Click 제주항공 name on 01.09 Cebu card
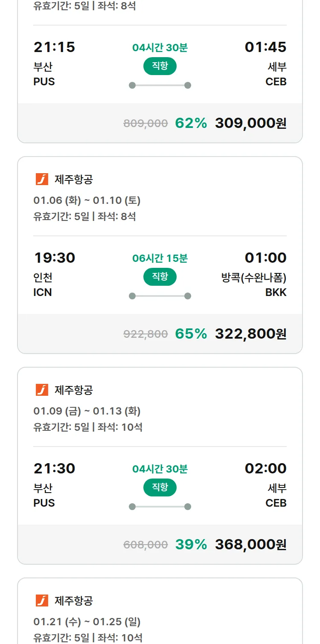The height and width of the screenshot is (644, 320). [x=73, y=390]
